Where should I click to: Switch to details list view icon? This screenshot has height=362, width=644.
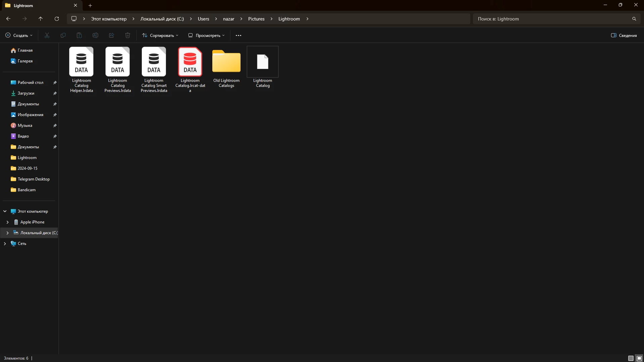point(631,358)
